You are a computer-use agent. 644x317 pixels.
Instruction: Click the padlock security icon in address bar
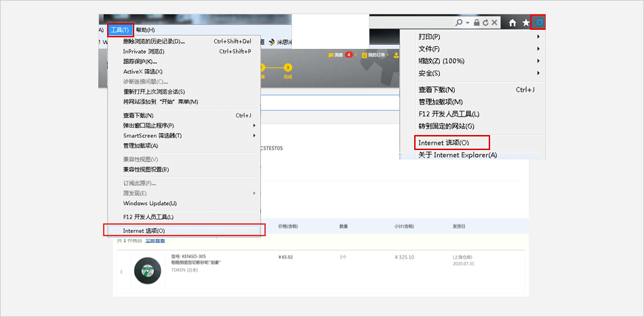[477, 23]
